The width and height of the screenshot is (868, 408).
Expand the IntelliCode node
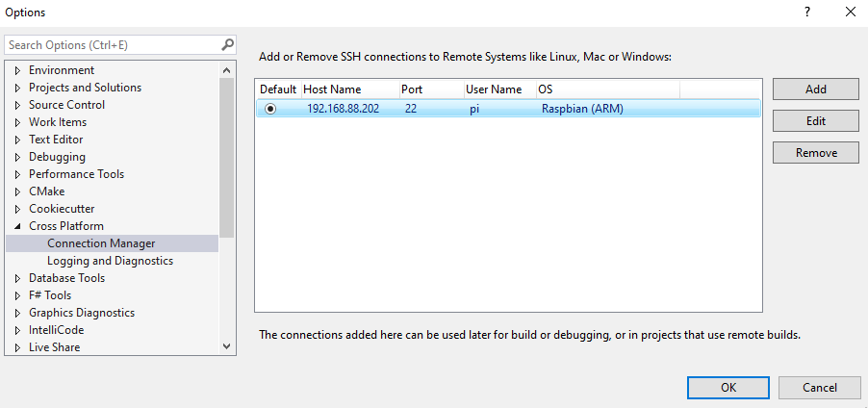17,330
